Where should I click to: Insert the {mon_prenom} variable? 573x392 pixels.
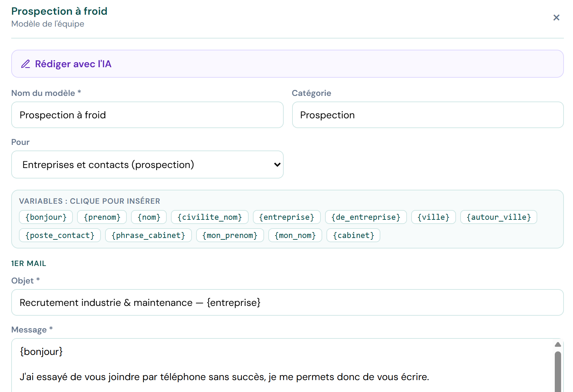pyautogui.click(x=230, y=235)
